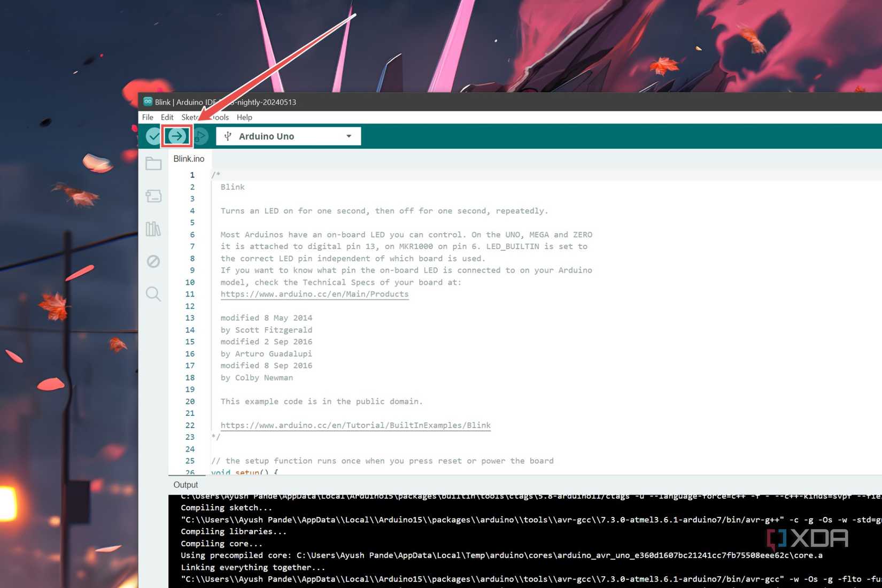Click 'Compiling sketch...' in the output

click(227, 508)
